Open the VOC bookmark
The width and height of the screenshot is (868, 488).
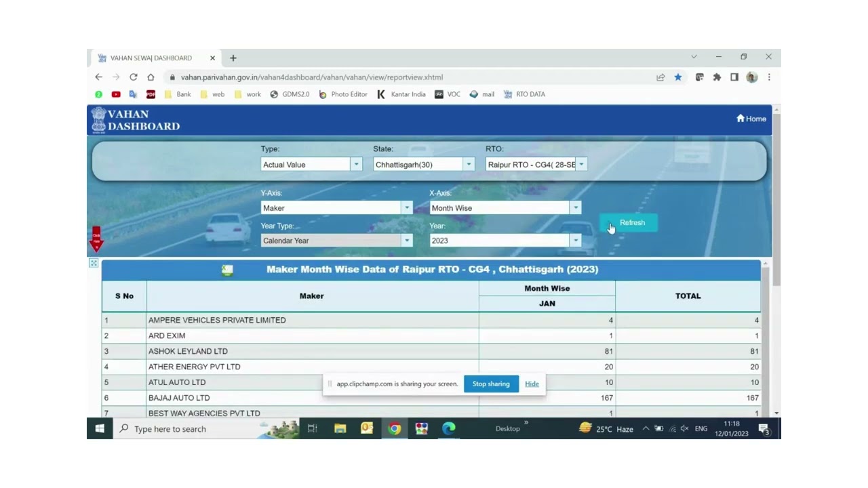[x=448, y=94]
